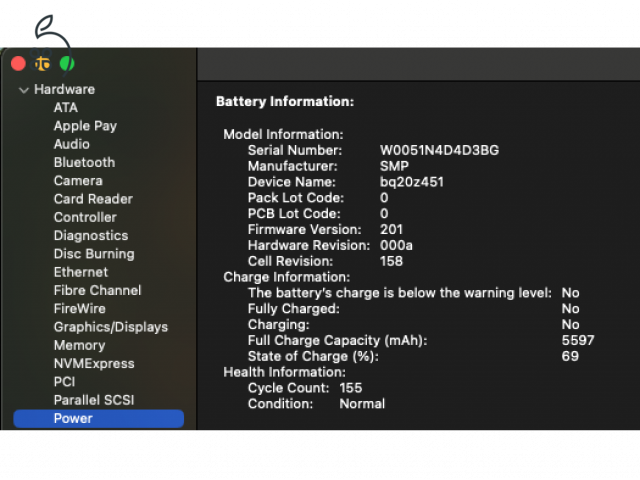
Task: Click device name value bq20z451
Action: [412, 182]
